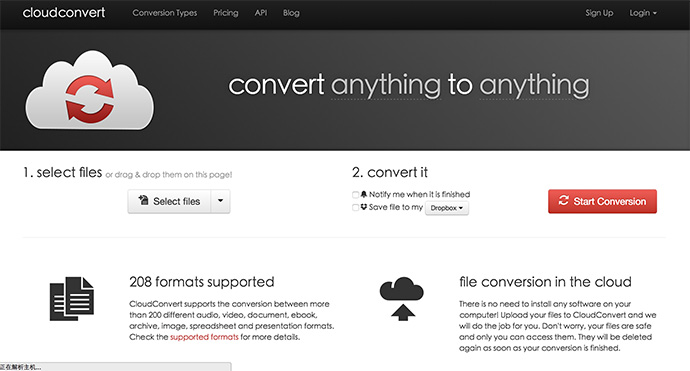This screenshot has width=690, height=371.
Task: Click the '1. select files' heading
Action: pyautogui.click(x=62, y=173)
